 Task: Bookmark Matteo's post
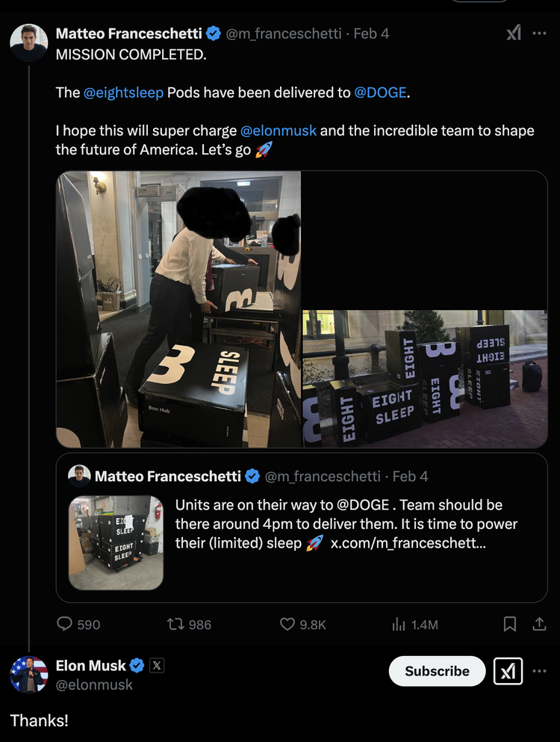click(x=509, y=624)
